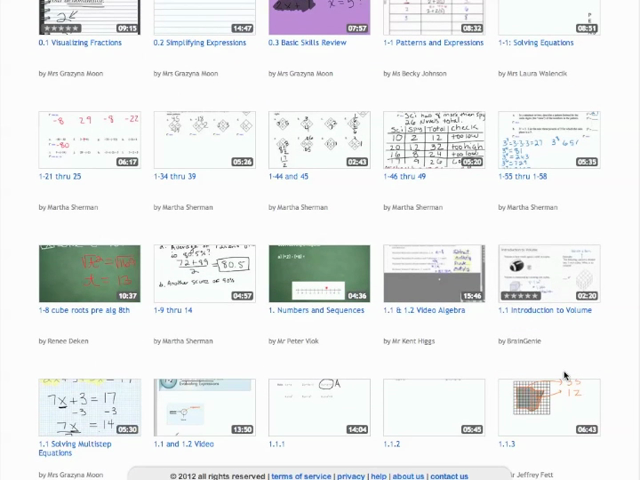Click the 05:45 thumbnail for 1.1.2
Screen dimensions: 640x480
click(x=434, y=407)
